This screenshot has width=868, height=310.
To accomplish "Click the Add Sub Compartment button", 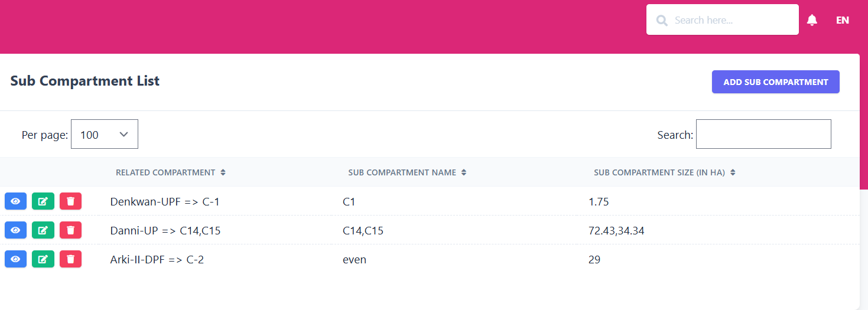I will tap(775, 82).
